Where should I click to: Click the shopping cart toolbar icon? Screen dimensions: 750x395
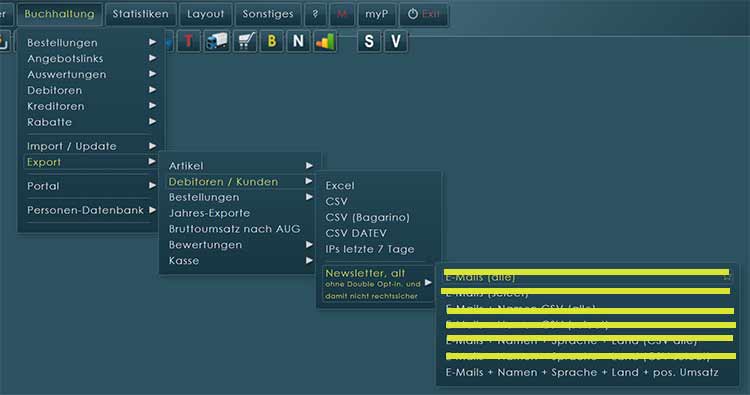tap(245, 42)
